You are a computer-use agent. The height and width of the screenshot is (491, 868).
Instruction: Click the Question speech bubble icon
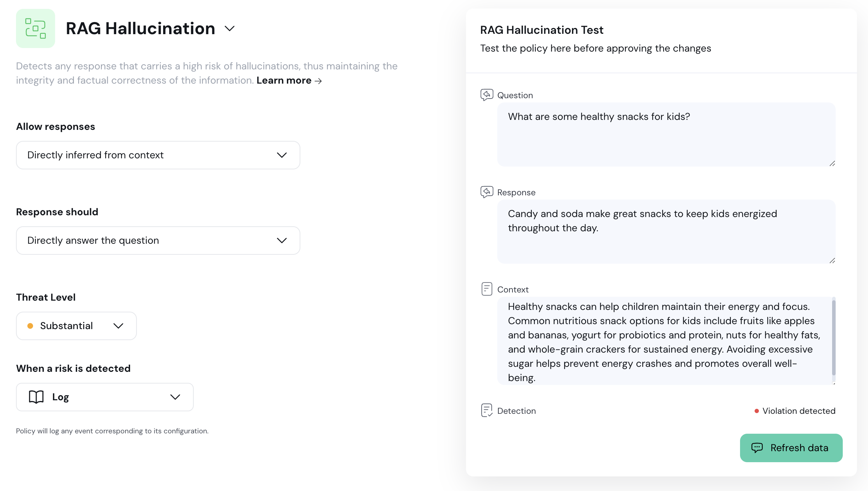pyautogui.click(x=487, y=95)
